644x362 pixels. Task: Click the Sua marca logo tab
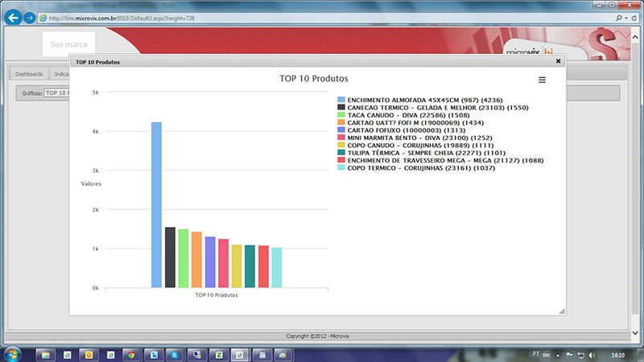click(x=68, y=44)
